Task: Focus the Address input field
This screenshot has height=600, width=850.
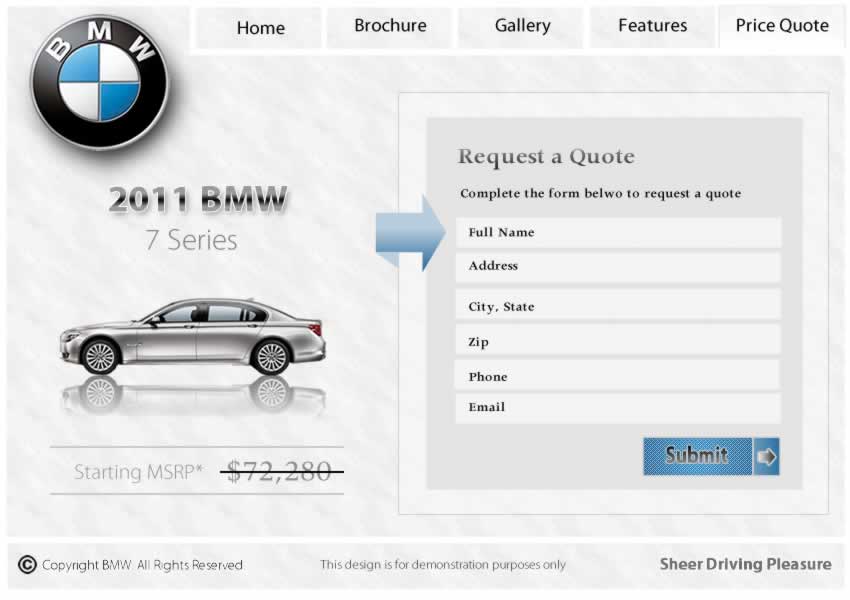Action: coord(618,266)
